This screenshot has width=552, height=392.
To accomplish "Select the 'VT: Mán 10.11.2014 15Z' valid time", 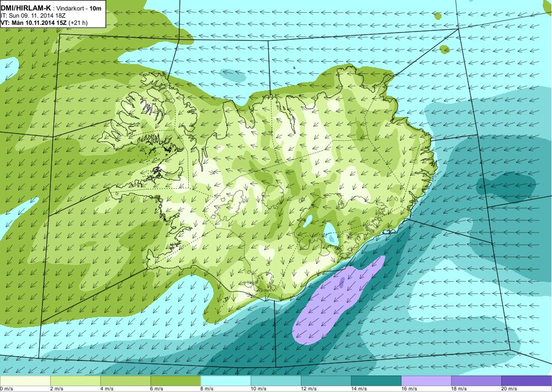I will coord(34,23).
